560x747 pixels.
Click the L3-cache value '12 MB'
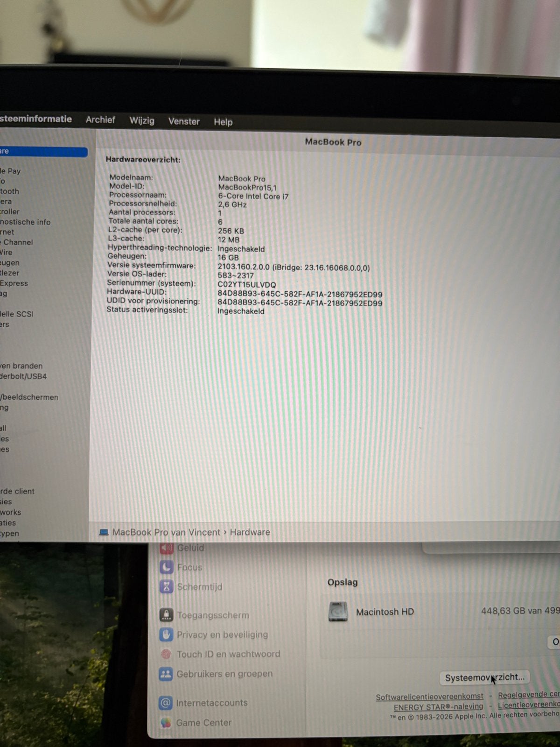(x=229, y=240)
